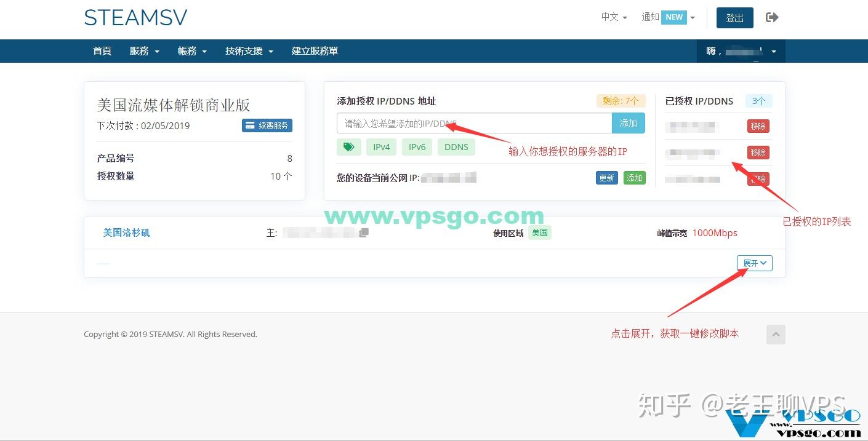Click the 下次付款 : 02/05/2019 date text

pyautogui.click(x=143, y=125)
